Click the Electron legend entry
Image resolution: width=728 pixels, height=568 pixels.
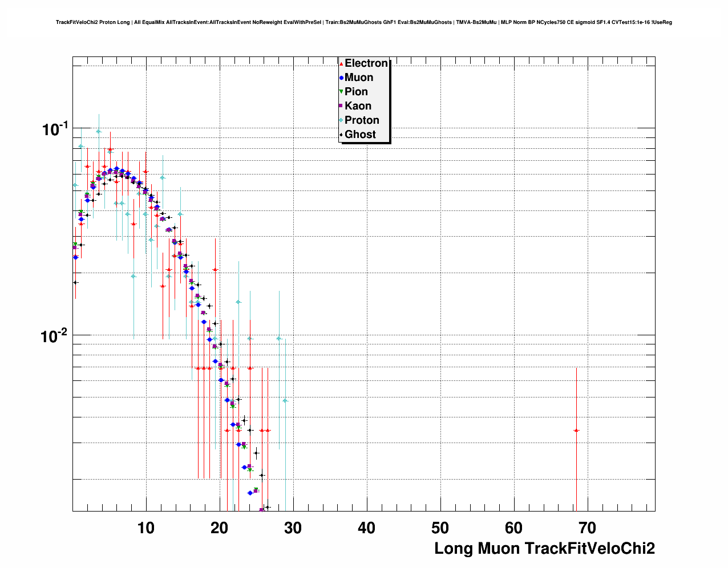[363, 63]
